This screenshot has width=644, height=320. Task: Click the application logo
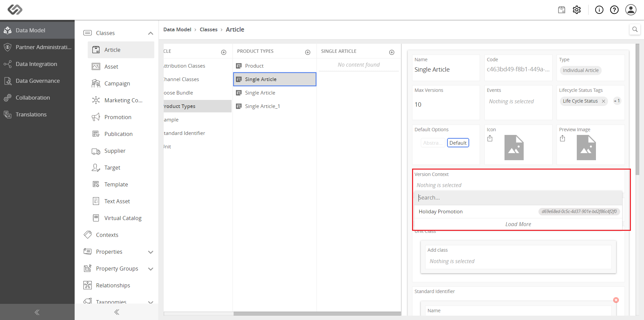pyautogui.click(x=15, y=9)
